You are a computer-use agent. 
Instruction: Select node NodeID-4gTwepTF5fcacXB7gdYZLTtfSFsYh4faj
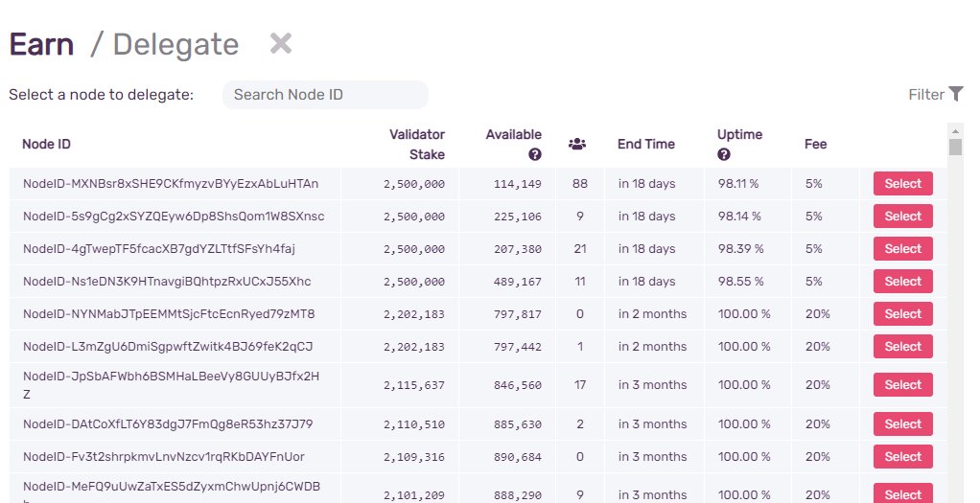(902, 249)
